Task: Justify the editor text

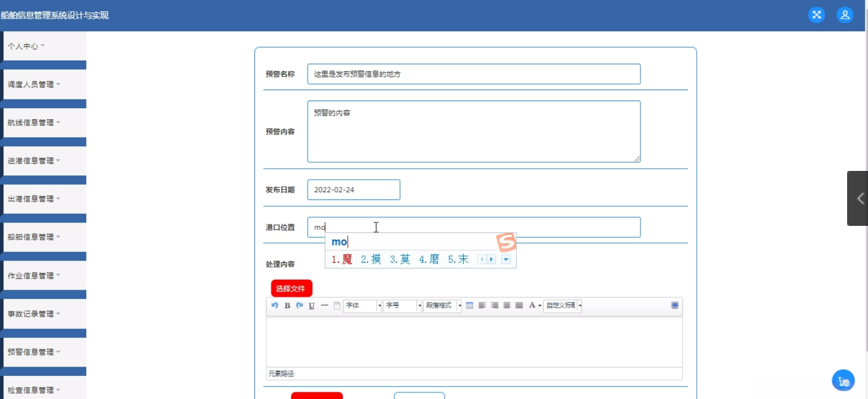Action: [519, 306]
